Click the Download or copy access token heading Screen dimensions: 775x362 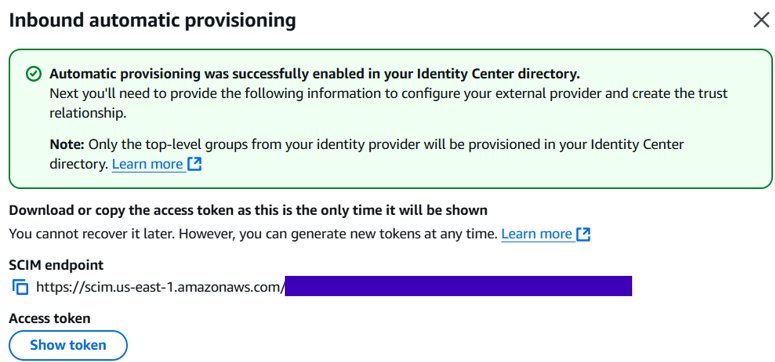click(x=248, y=210)
